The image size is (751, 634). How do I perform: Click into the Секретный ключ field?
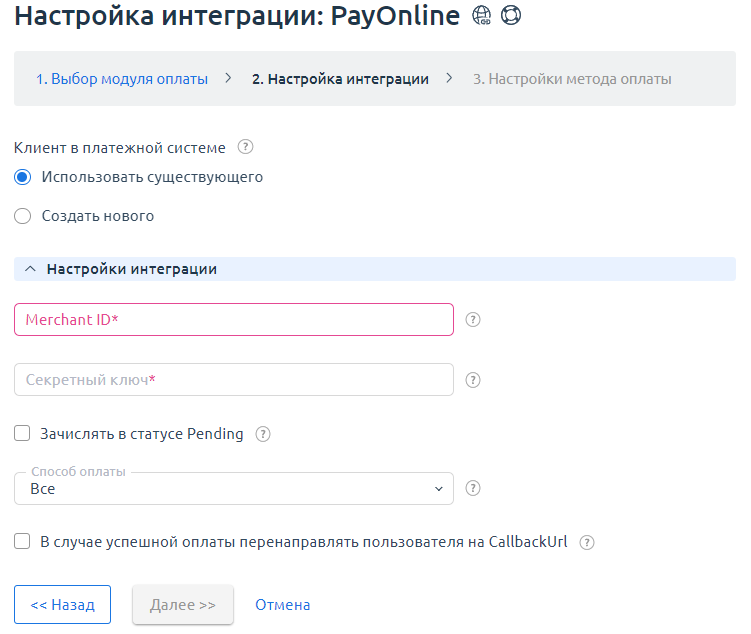pyautogui.click(x=234, y=380)
